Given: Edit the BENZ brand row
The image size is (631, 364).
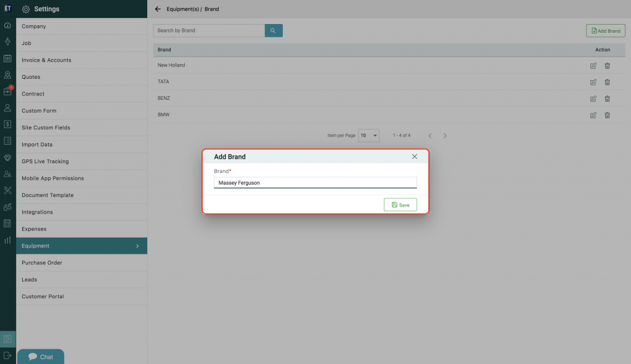Looking at the screenshot, I should [593, 99].
